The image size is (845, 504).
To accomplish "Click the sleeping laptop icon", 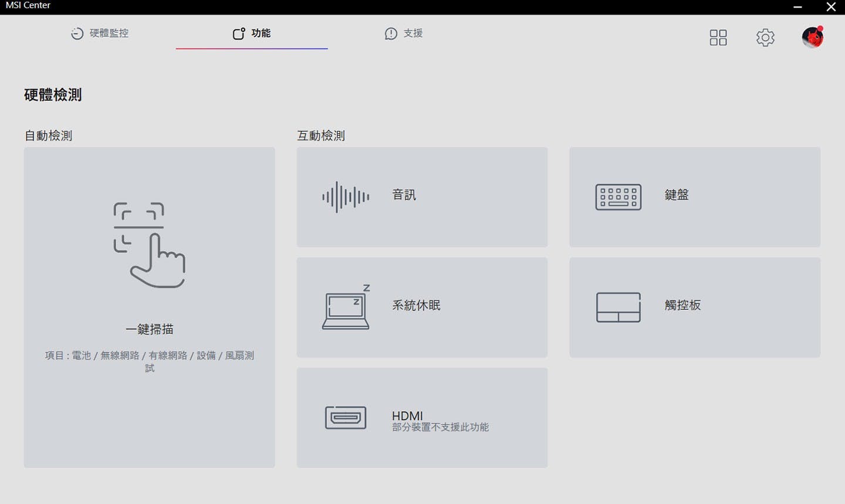I will click(346, 307).
